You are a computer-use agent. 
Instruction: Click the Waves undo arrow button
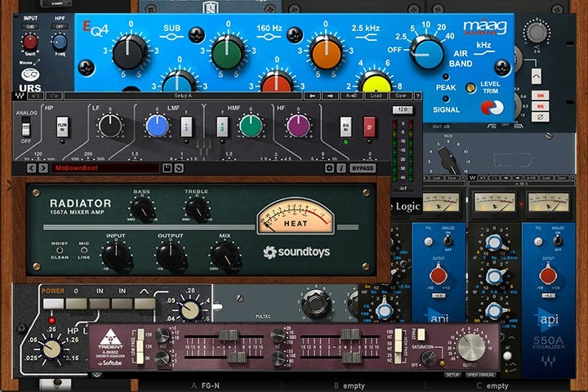(37, 96)
